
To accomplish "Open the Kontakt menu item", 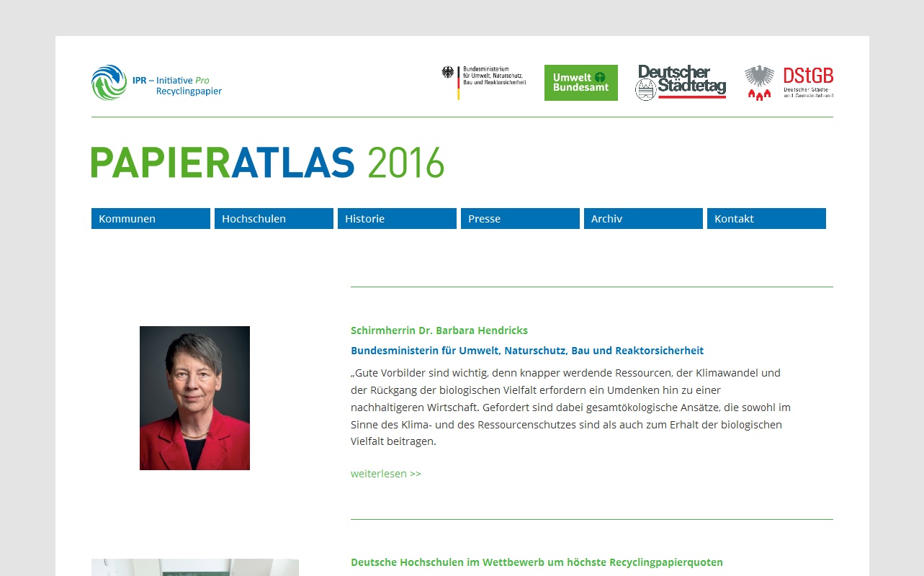I will click(x=766, y=219).
